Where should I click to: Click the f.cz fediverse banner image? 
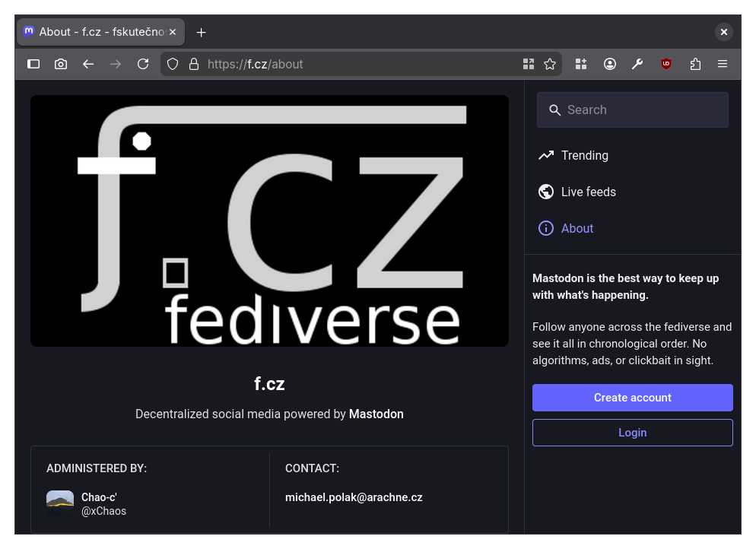pos(269,221)
